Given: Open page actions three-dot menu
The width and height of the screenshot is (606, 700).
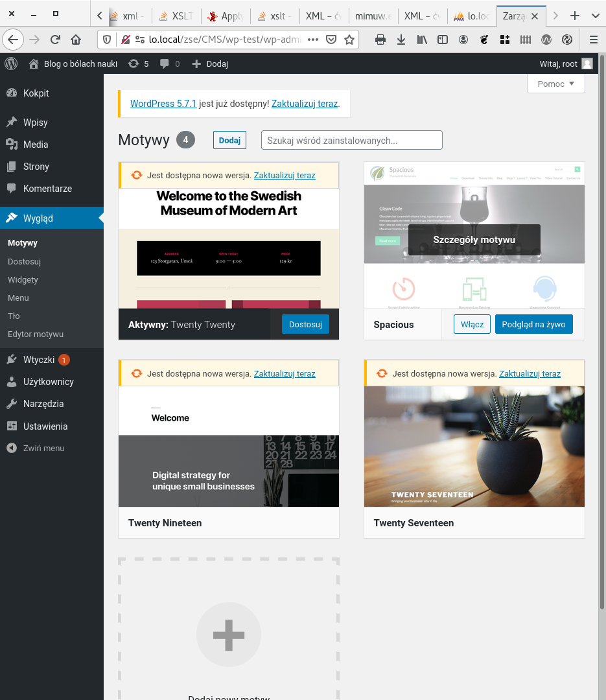Looking at the screenshot, I should pyautogui.click(x=313, y=40).
